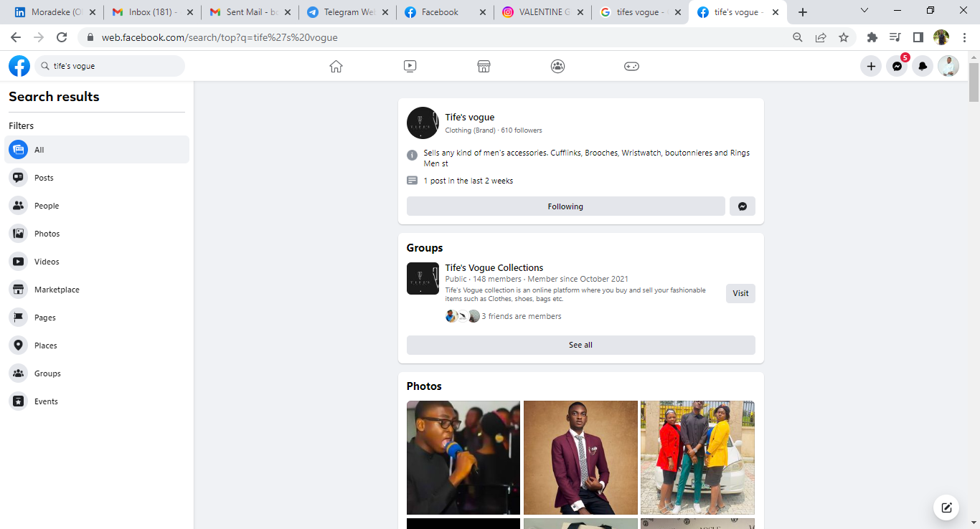Open the account profile picture menu
The height and width of the screenshot is (529, 980).
tap(948, 66)
